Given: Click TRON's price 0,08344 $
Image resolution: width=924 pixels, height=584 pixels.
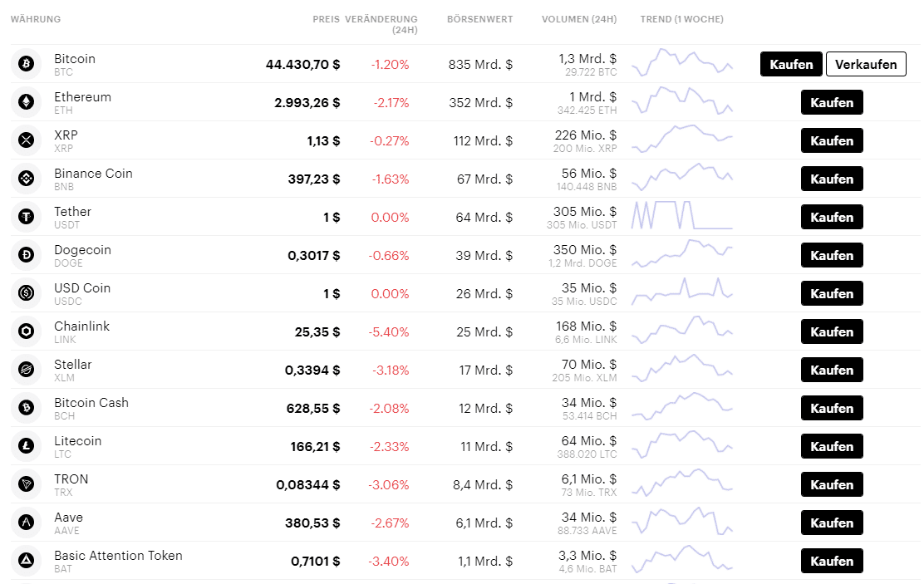Looking at the screenshot, I should (308, 485).
